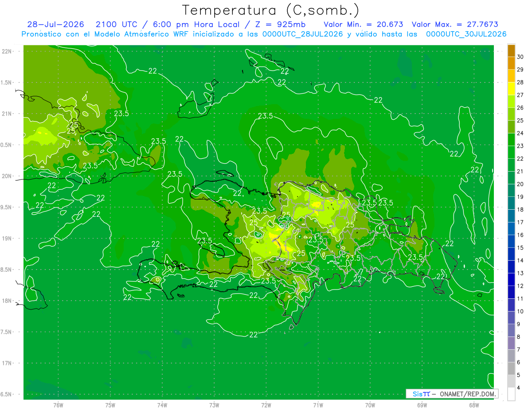532x411 pixels.
Task: Click the "Valor Min. = 20.673" value
Action: click(364, 24)
